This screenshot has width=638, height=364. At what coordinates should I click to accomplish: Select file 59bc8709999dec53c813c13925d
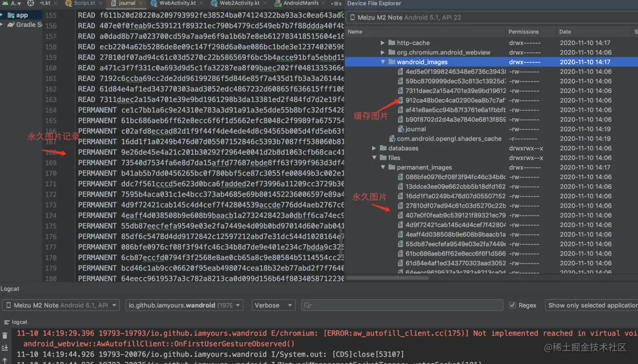pyautogui.click(x=455, y=81)
